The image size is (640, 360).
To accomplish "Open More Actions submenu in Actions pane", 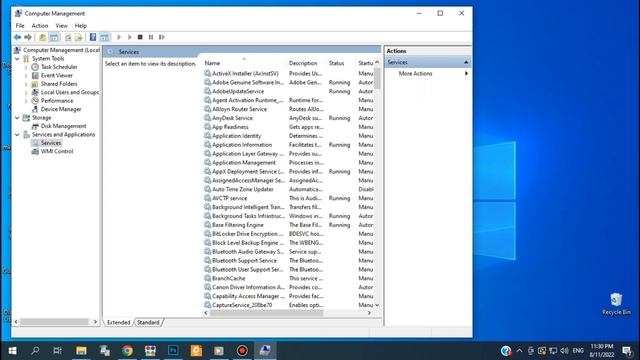I will tap(428, 73).
